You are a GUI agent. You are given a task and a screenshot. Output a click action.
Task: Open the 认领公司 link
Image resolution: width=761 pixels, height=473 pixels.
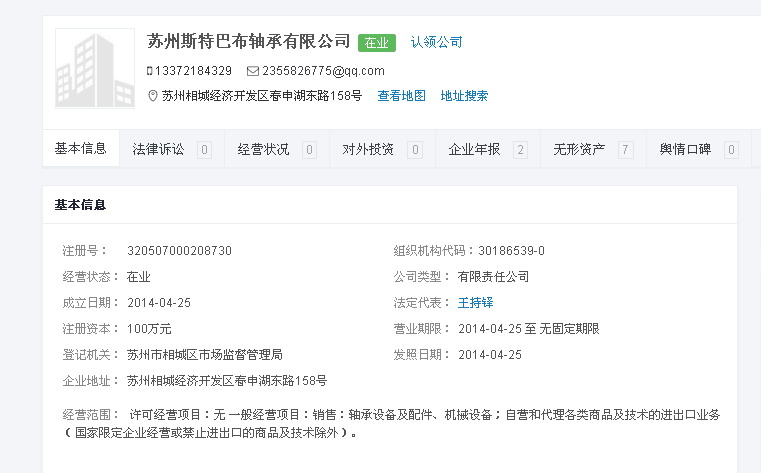point(437,42)
